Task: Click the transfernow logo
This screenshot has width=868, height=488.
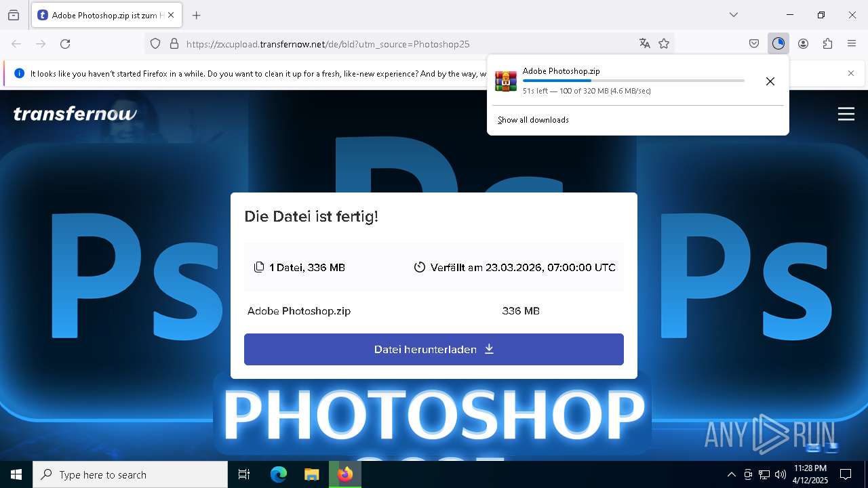Action: (75, 114)
